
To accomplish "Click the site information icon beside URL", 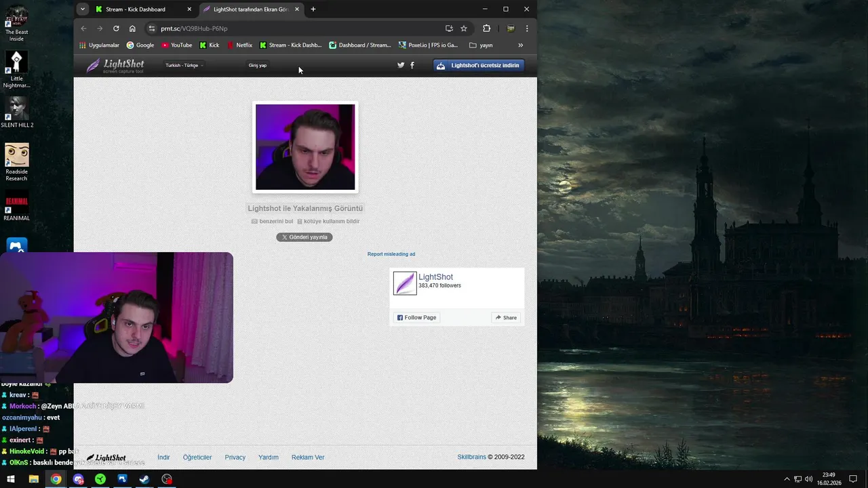I will (152, 28).
